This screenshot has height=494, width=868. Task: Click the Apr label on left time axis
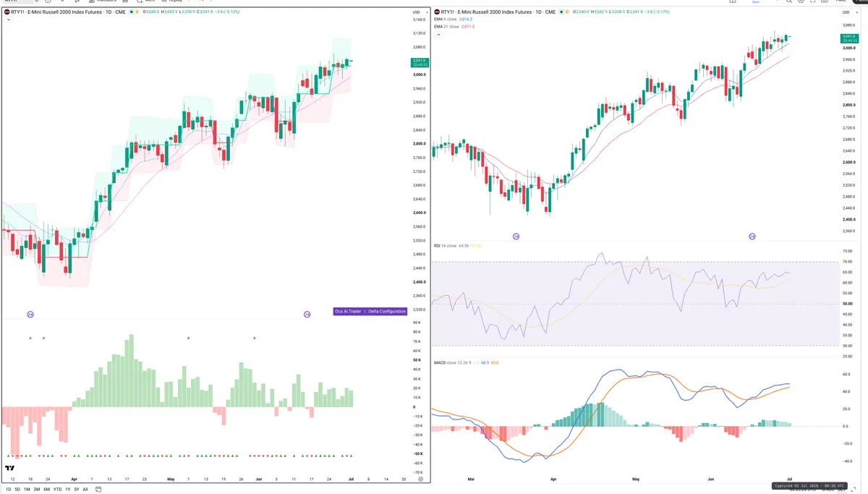tap(74, 479)
